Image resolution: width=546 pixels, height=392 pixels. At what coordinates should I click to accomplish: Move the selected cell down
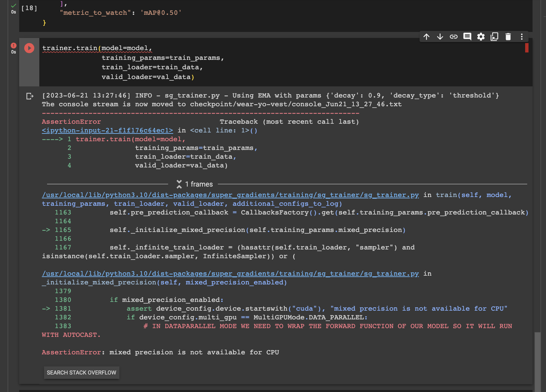pyautogui.click(x=440, y=37)
